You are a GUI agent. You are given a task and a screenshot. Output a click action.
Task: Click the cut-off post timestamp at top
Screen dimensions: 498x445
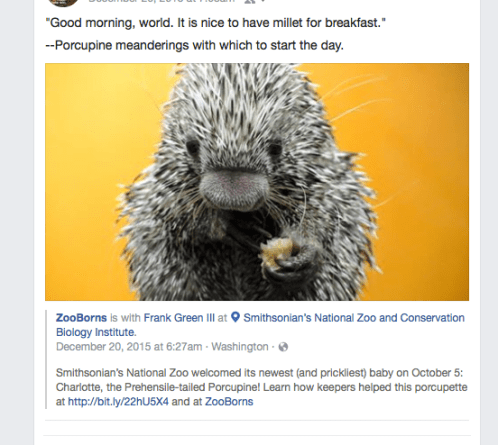click(x=161, y=1)
